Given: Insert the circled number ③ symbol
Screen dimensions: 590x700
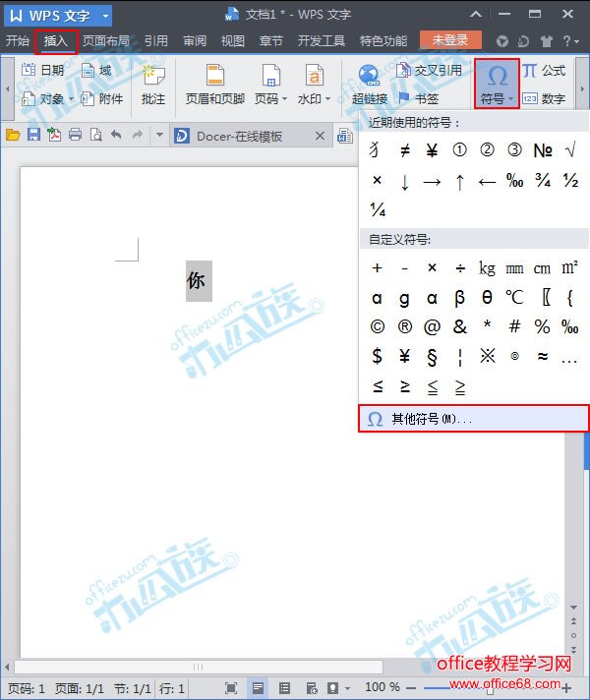Looking at the screenshot, I should (514, 150).
